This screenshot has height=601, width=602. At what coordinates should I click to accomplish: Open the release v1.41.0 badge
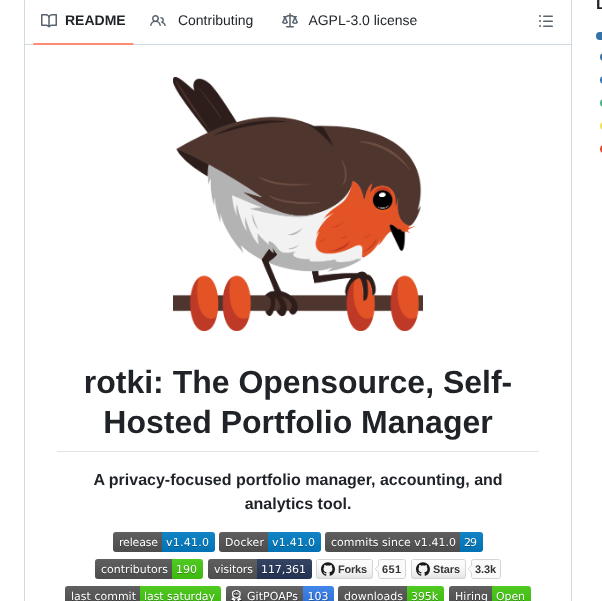coord(164,542)
